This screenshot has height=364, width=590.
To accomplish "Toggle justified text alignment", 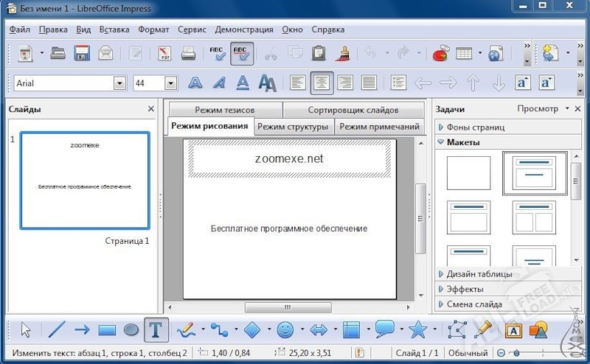I will tap(369, 83).
